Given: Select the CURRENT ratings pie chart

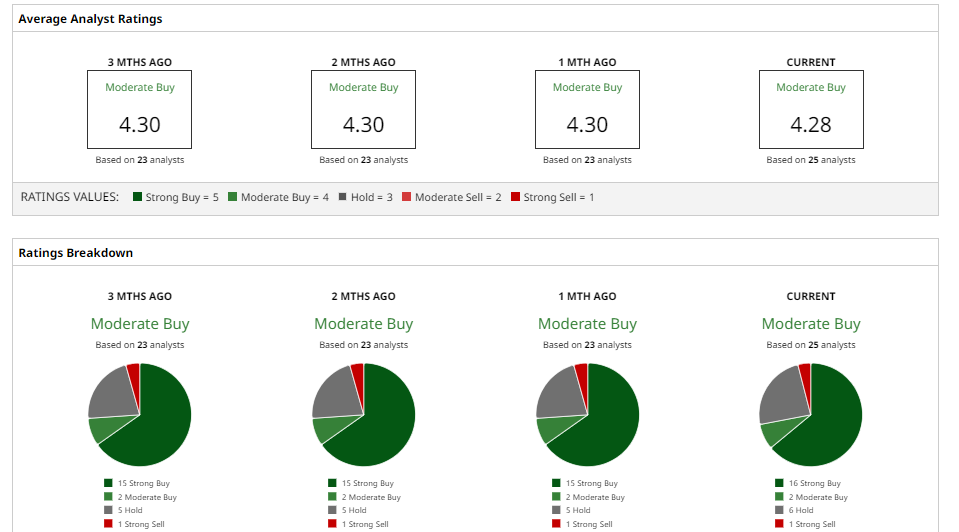Looking at the screenshot, I should pos(811,414).
